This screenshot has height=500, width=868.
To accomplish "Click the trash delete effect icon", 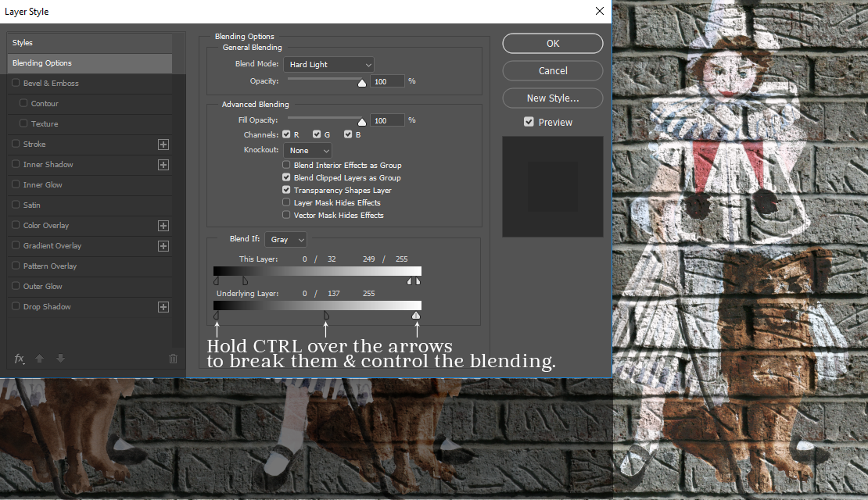I will coord(174,359).
